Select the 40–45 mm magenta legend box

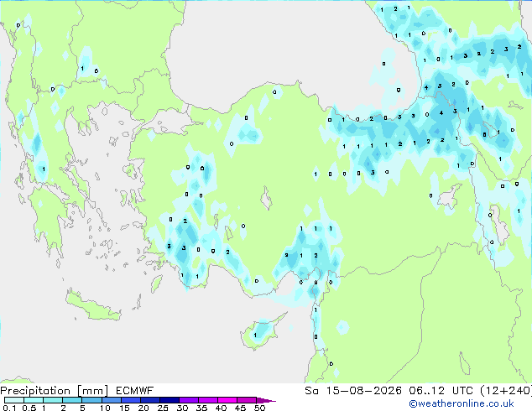click(x=227, y=400)
